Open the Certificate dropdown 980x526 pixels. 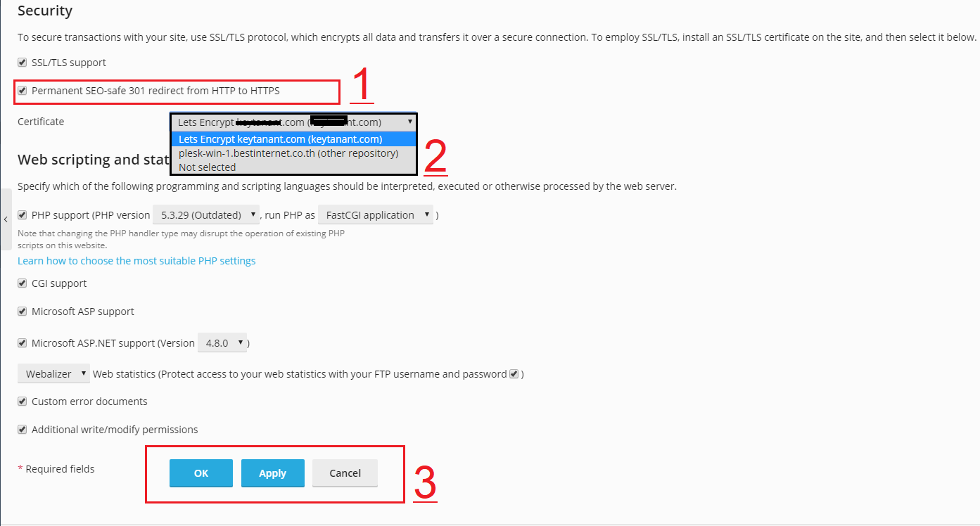(294, 122)
